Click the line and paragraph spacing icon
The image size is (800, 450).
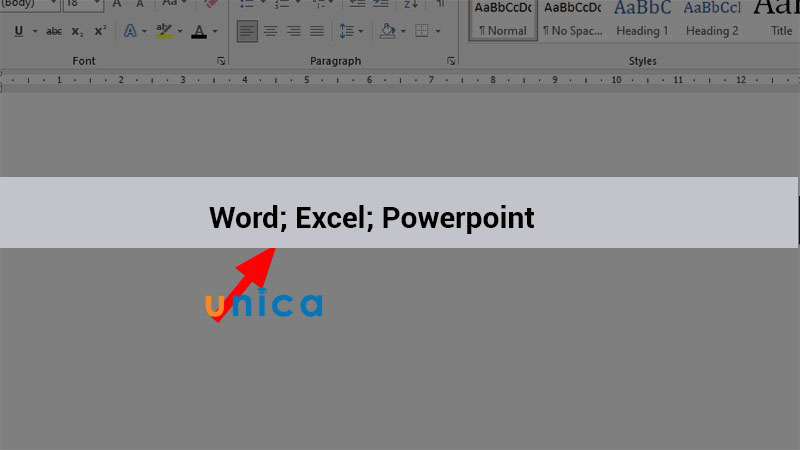click(x=346, y=31)
